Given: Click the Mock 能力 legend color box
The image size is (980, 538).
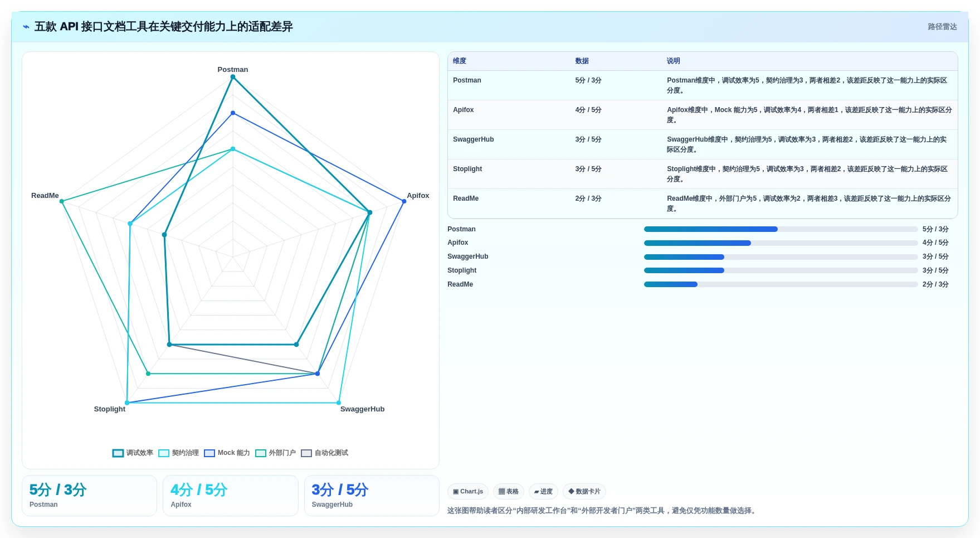Looking at the screenshot, I should click(x=209, y=453).
